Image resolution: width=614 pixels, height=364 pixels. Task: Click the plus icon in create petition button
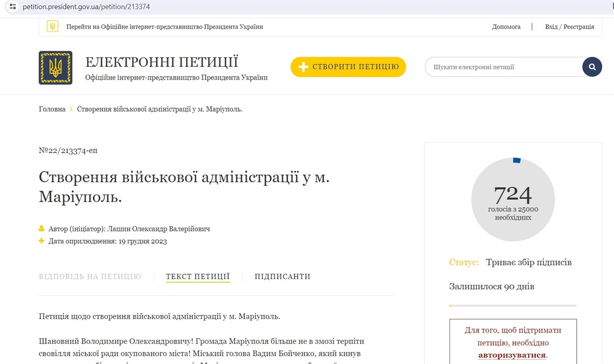pos(303,67)
